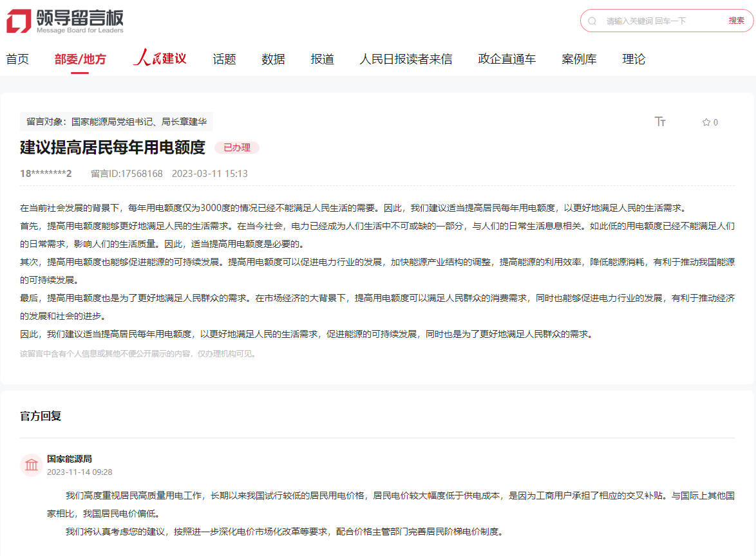Open the 案例库 page
The image size is (756, 556).
click(579, 59)
